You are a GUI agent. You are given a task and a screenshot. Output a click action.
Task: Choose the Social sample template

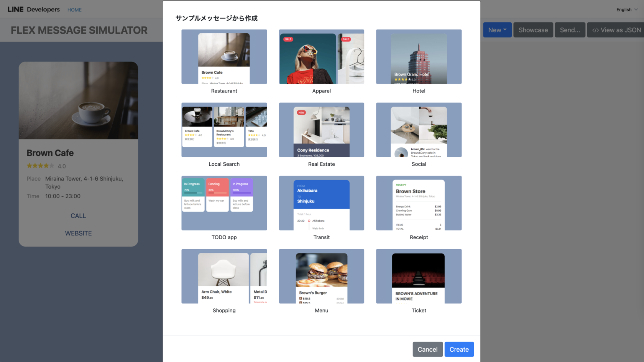[419, 130]
